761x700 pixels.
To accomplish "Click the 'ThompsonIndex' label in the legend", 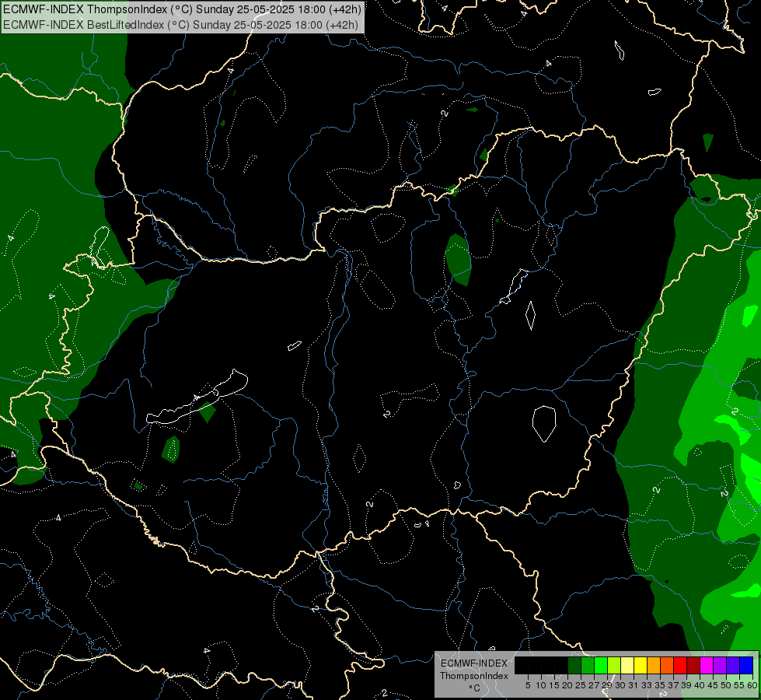I will 473,676.
